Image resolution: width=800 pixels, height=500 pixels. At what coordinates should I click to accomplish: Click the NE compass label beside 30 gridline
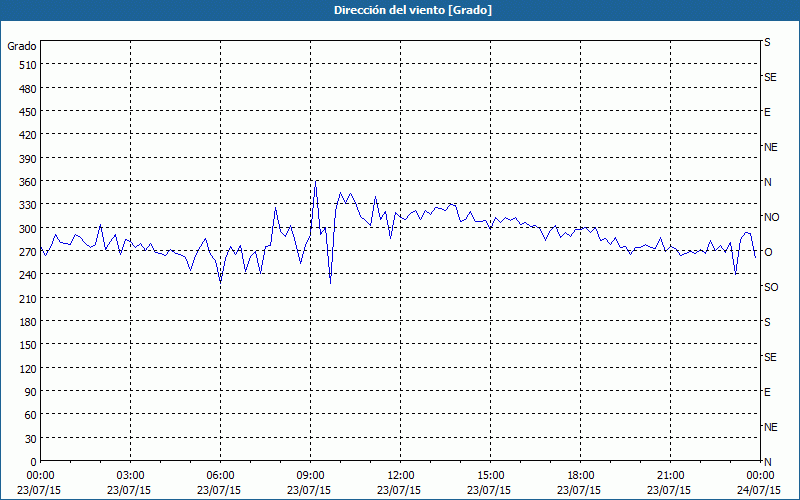771,427
